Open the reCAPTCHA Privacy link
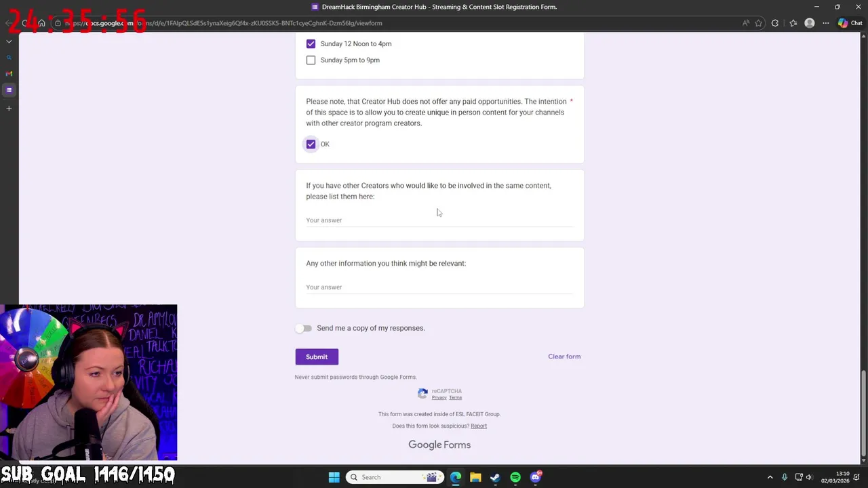The height and width of the screenshot is (488, 868). [439, 398]
